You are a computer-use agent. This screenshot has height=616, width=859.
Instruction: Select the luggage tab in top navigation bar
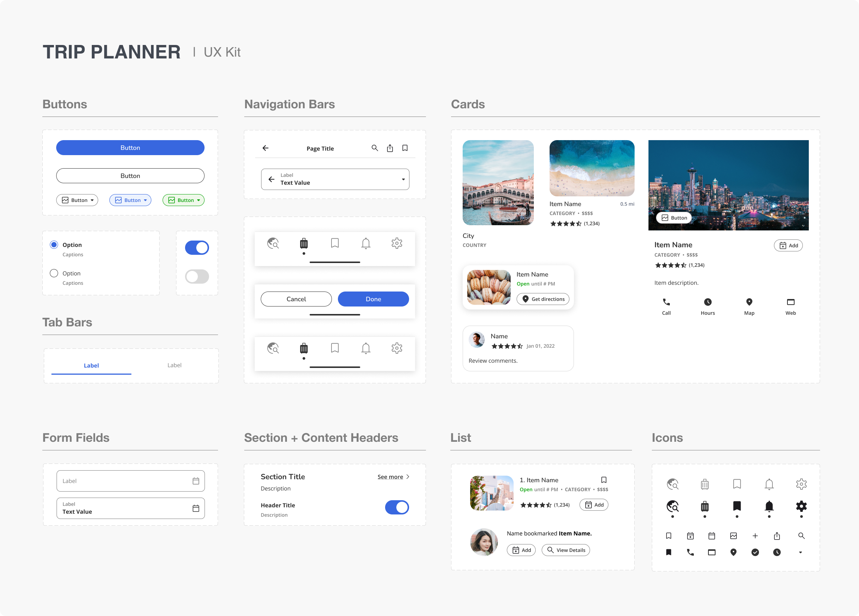[x=304, y=244]
